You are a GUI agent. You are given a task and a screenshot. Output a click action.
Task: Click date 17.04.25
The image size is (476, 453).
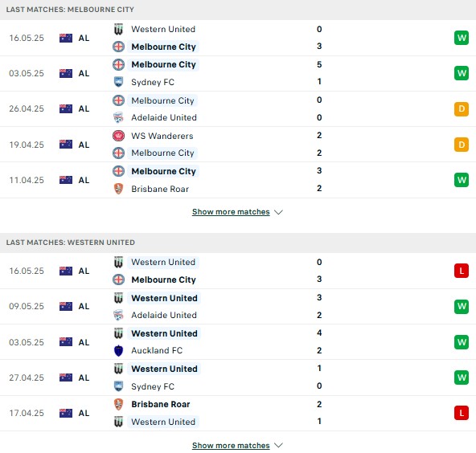(27, 413)
